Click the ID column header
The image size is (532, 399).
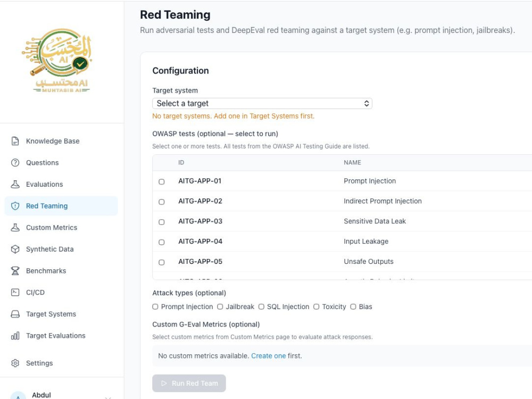point(181,163)
